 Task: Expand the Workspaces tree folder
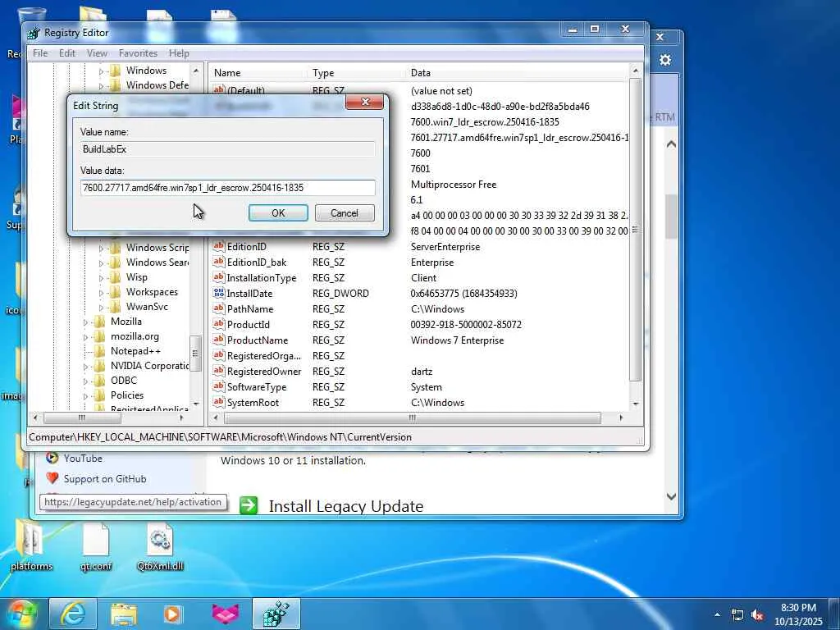pos(101,293)
